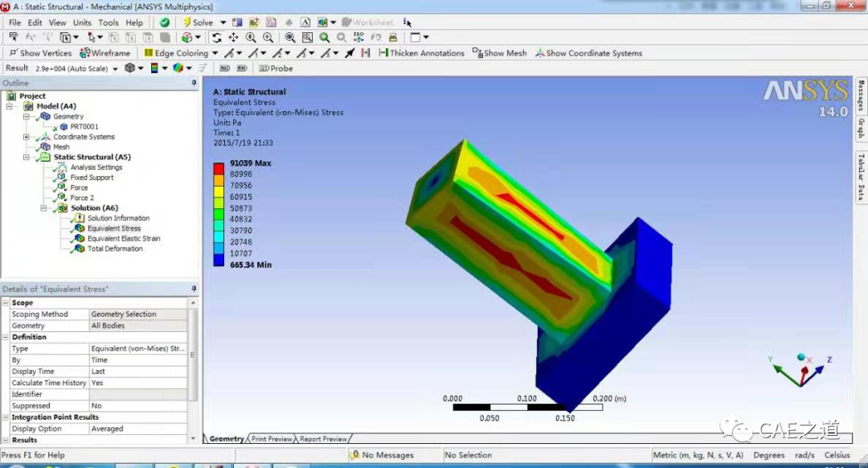The width and height of the screenshot is (868, 468).
Task: Click blue swatch at legend minimum
Action: pyautogui.click(x=219, y=259)
